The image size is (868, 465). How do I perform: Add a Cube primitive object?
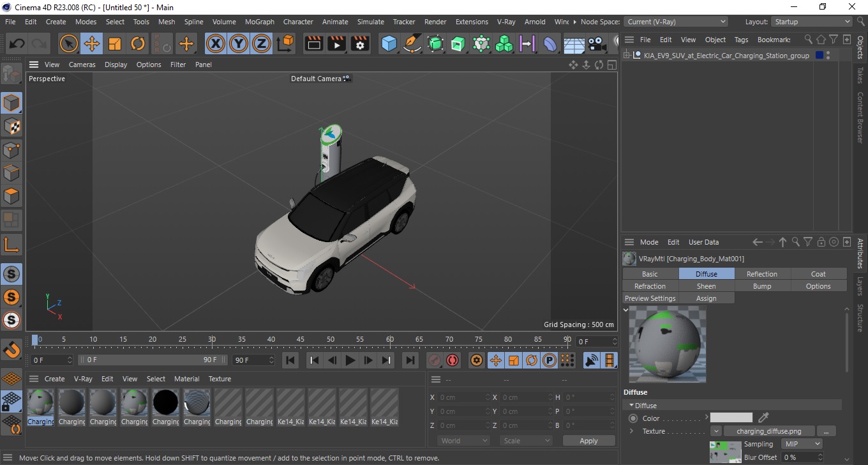(x=389, y=43)
